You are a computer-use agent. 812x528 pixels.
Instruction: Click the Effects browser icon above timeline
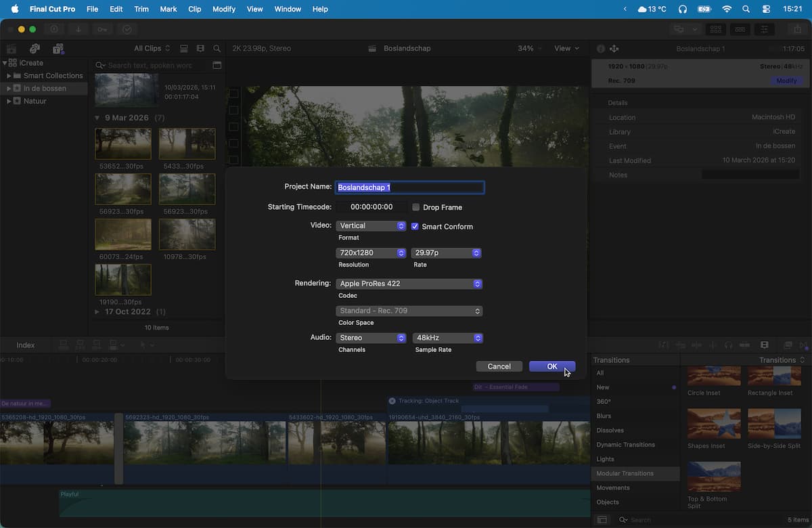787,345
